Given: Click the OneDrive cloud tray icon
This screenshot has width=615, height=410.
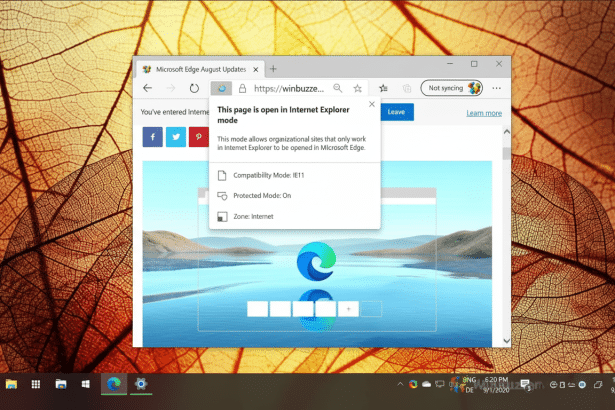Looking at the screenshot, I should point(426,384).
